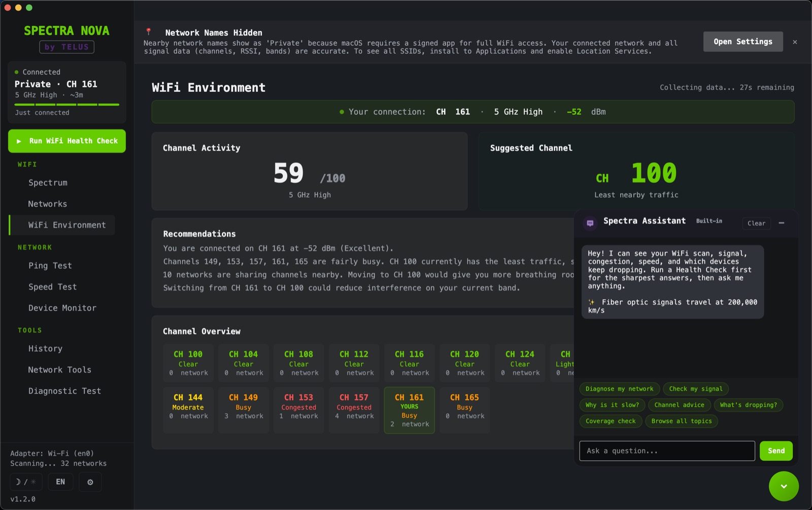Choose Browse all topics suggestion
The image size is (812, 510).
tap(682, 421)
